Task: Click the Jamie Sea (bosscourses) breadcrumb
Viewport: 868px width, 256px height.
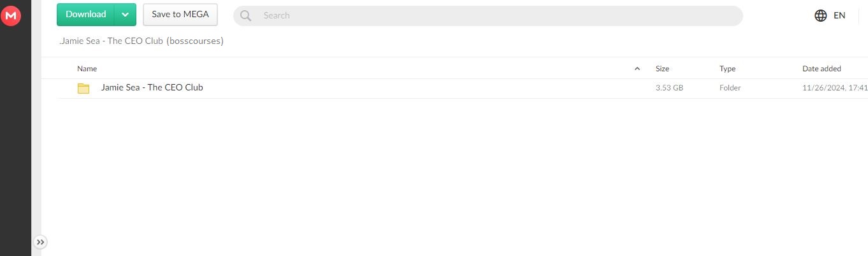Action: [141, 41]
